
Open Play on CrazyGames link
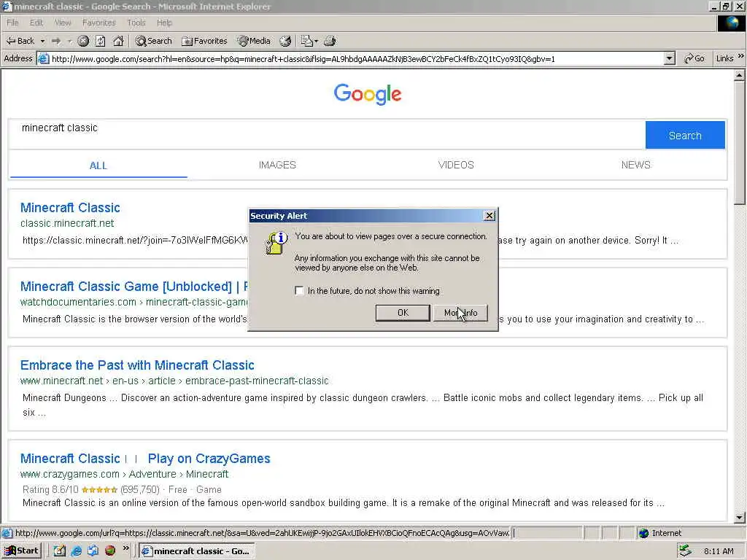(209, 459)
